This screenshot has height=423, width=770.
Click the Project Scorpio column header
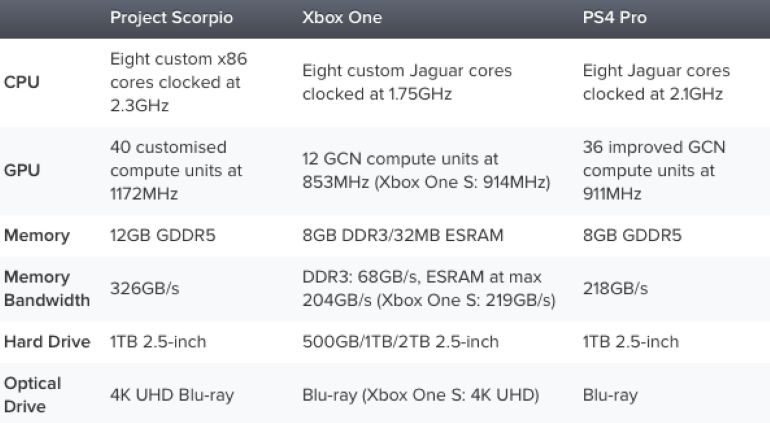pos(171,19)
